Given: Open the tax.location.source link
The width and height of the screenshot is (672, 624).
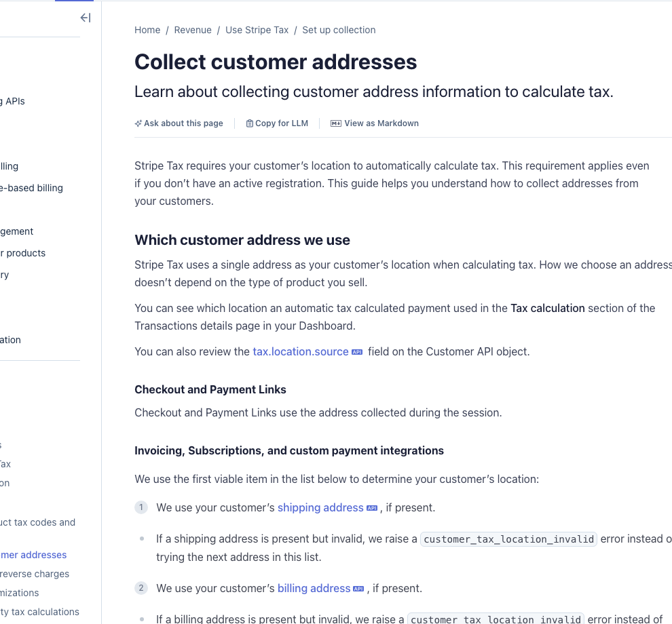Looking at the screenshot, I should pyautogui.click(x=300, y=351).
